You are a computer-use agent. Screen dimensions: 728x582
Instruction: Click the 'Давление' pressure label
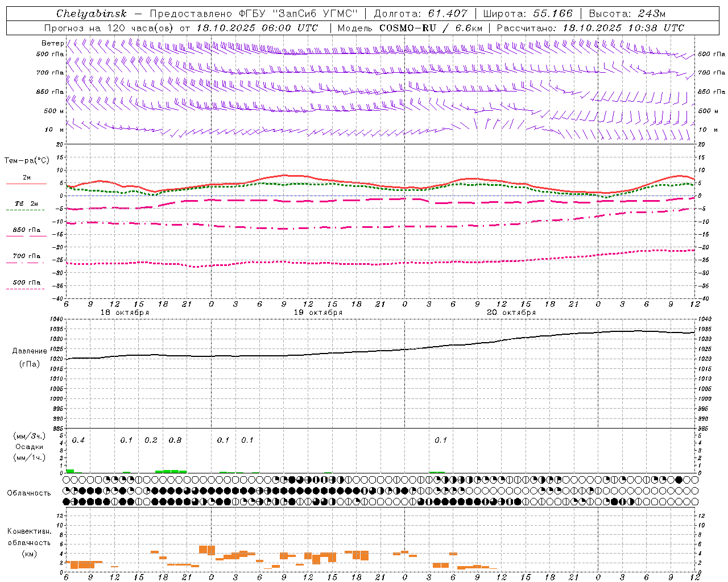30,351
